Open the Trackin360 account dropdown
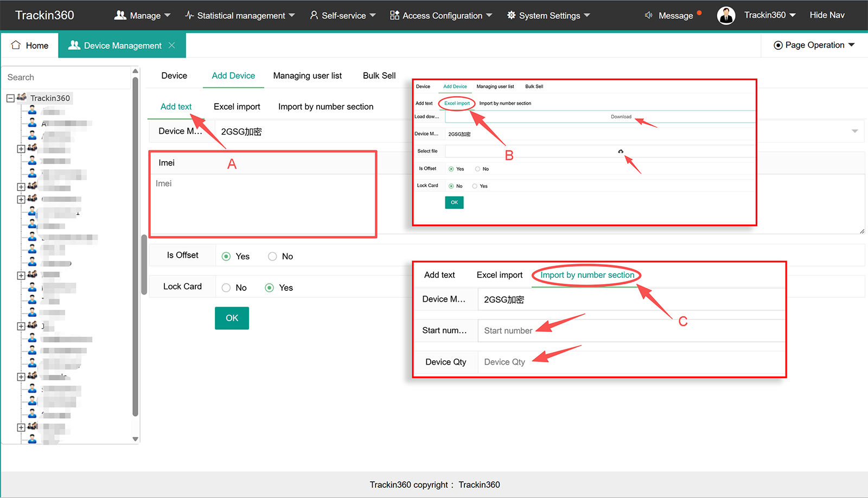This screenshot has height=498, width=868. point(770,15)
